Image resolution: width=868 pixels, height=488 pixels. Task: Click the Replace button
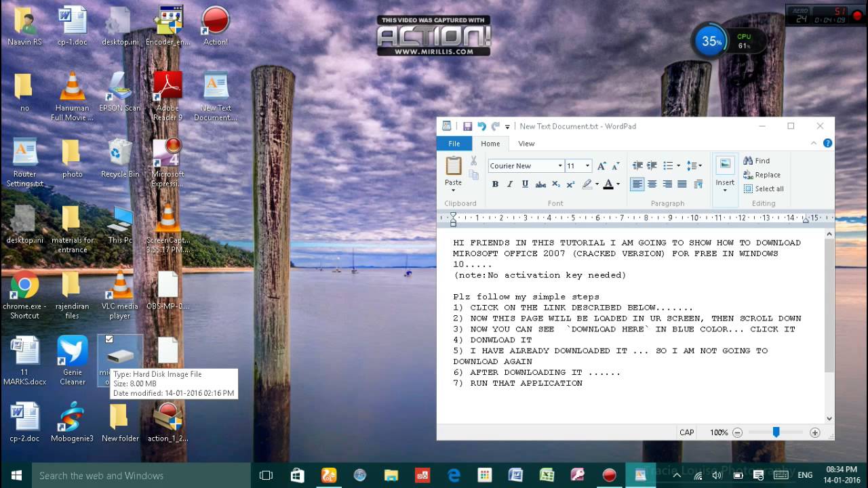762,175
